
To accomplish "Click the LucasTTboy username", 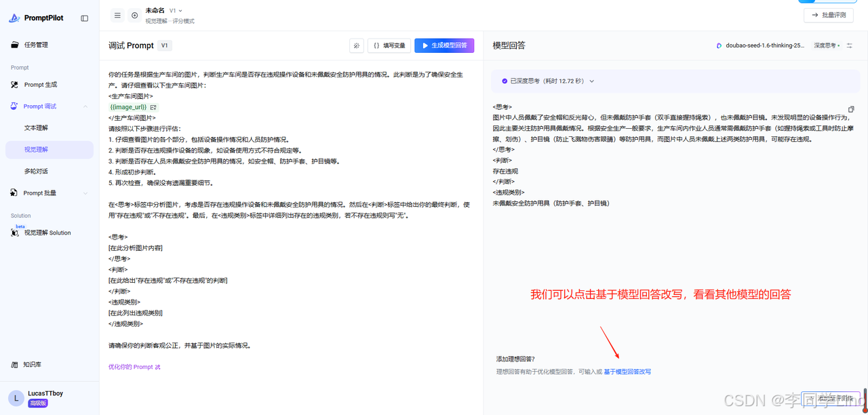I will point(45,393).
